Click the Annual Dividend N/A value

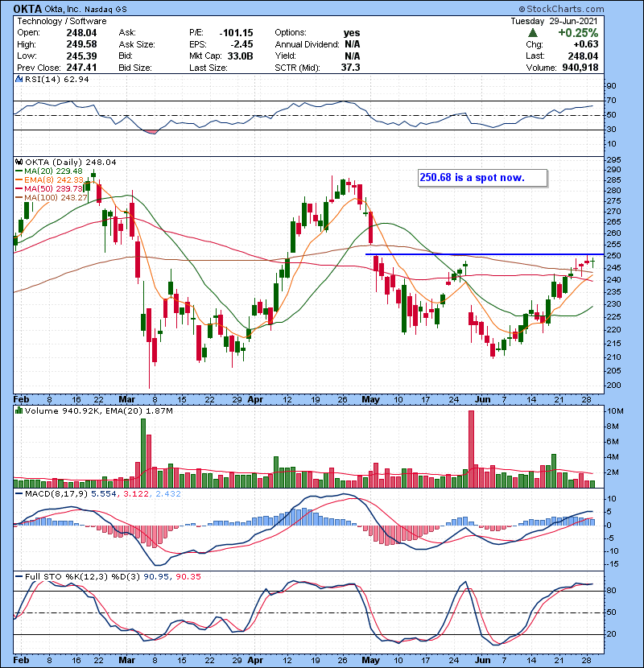352,44
